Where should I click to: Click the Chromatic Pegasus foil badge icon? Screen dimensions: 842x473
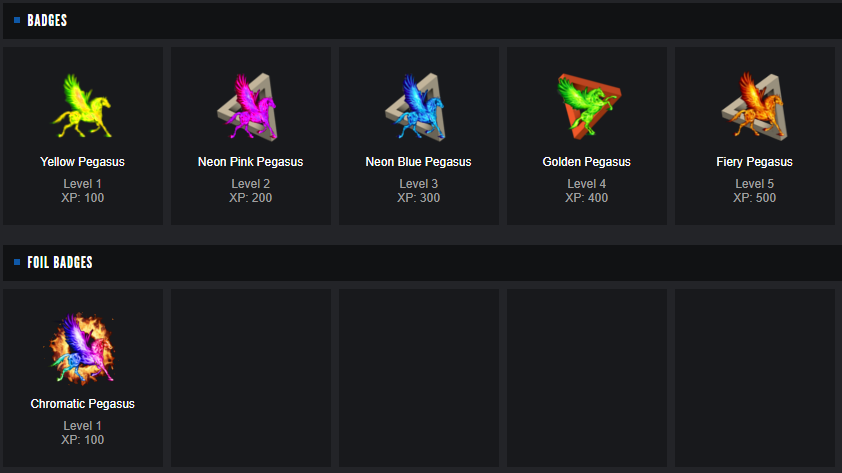click(x=82, y=348)
